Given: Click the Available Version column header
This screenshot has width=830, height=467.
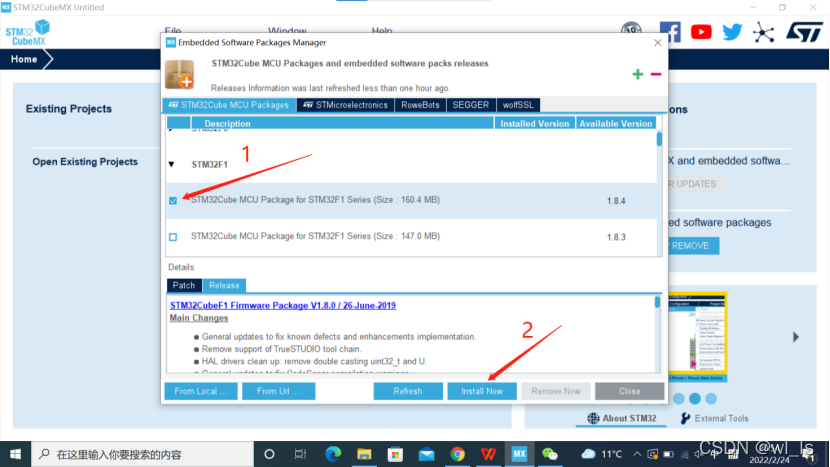Looking at the screenshot, I should click(x=616, y=123).
